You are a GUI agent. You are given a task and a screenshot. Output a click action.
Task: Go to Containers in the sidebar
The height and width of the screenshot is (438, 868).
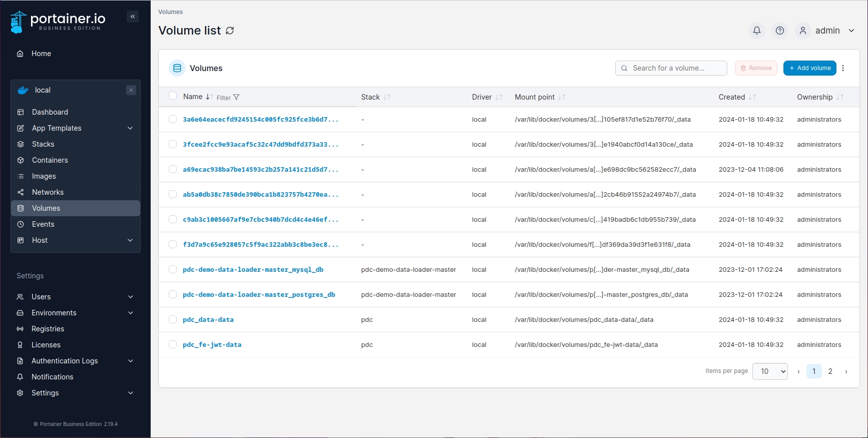coord(50,160)
